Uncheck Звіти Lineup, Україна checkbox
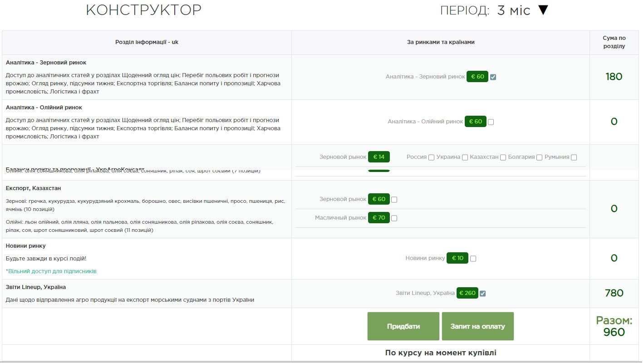Screen dimensions: 644x363 (x=482, y=294)
